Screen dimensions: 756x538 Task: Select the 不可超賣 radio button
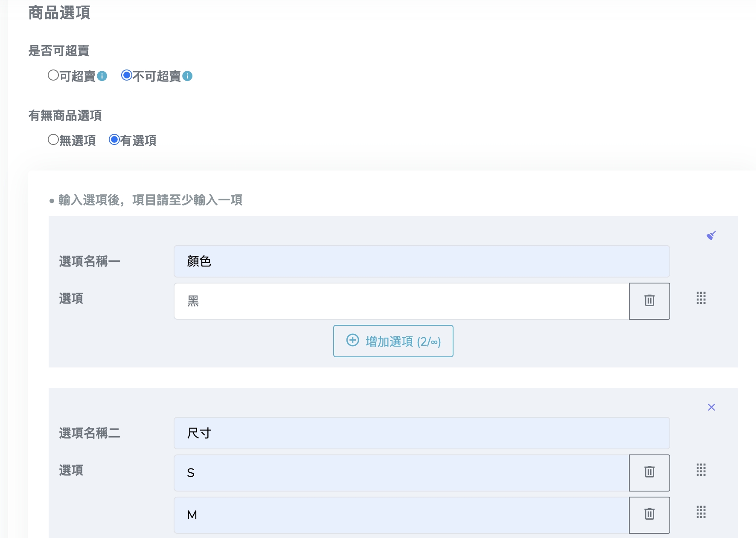pos(127,75)
